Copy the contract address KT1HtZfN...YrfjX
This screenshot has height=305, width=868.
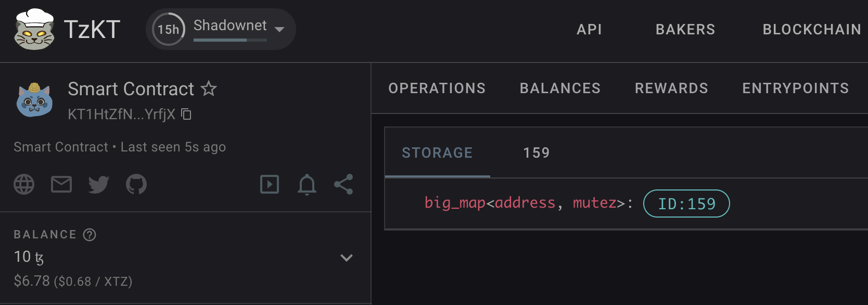click(x=187, y=114)
